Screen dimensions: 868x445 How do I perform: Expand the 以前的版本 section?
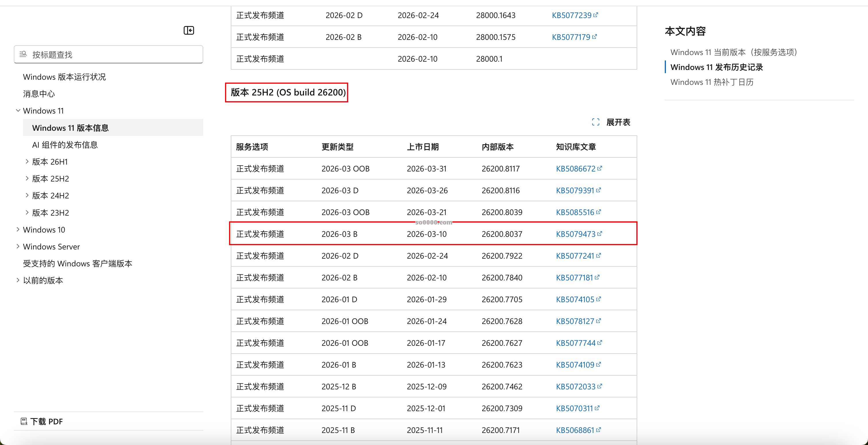(x=18, y=280)
